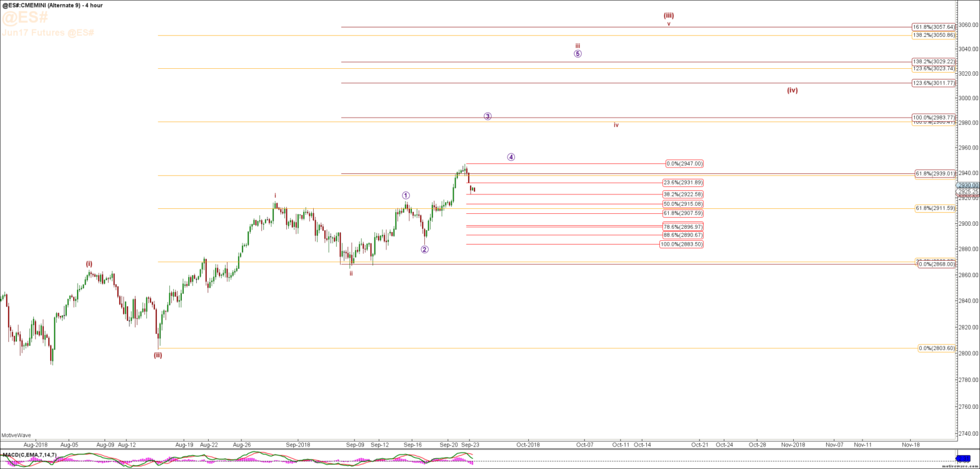Click the @ES#:CMEMINI chart title
Viewport: 980px width, 469px height.
pos(52,5)
